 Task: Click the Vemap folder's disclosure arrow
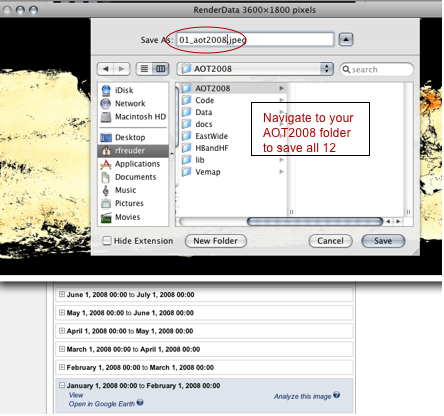[x=282, y=172]
